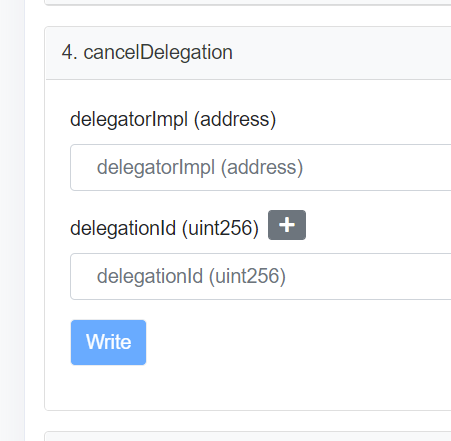
Task: Select the delegationId (uint256) label
Action: 164,228
